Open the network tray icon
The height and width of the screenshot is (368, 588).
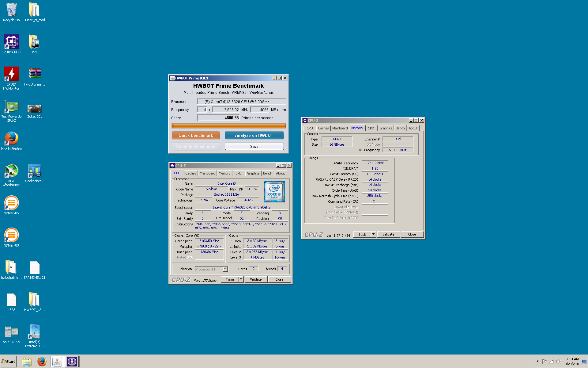pyautogui.click(x=552, y=362)
